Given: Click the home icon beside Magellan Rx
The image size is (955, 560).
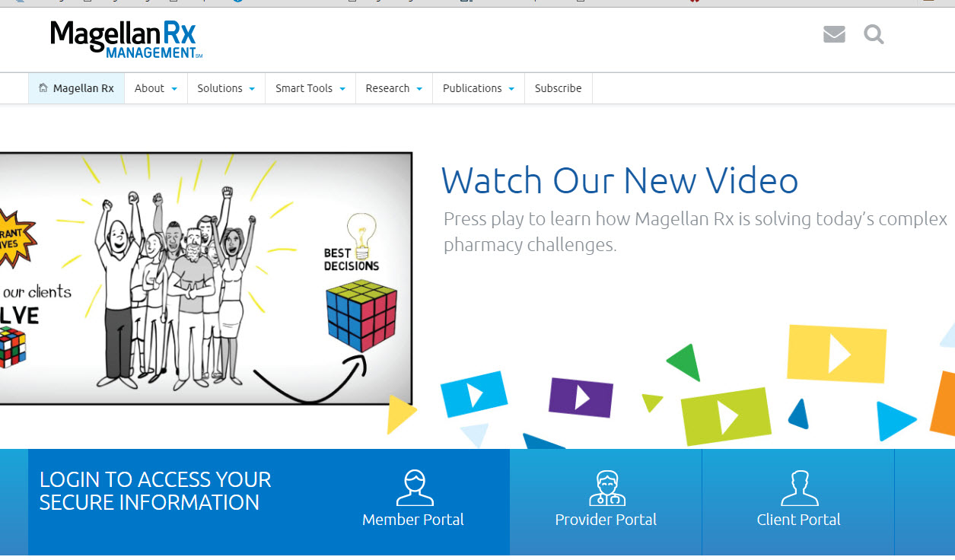Looking at the screenshot, I should (43, 88).
